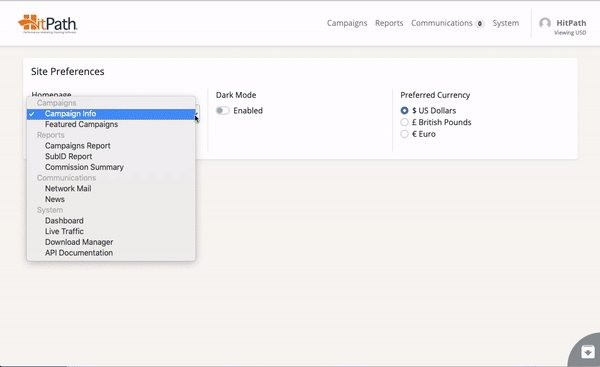
Task: Open the Reports menu in top navigation
Action: point(389,23)
